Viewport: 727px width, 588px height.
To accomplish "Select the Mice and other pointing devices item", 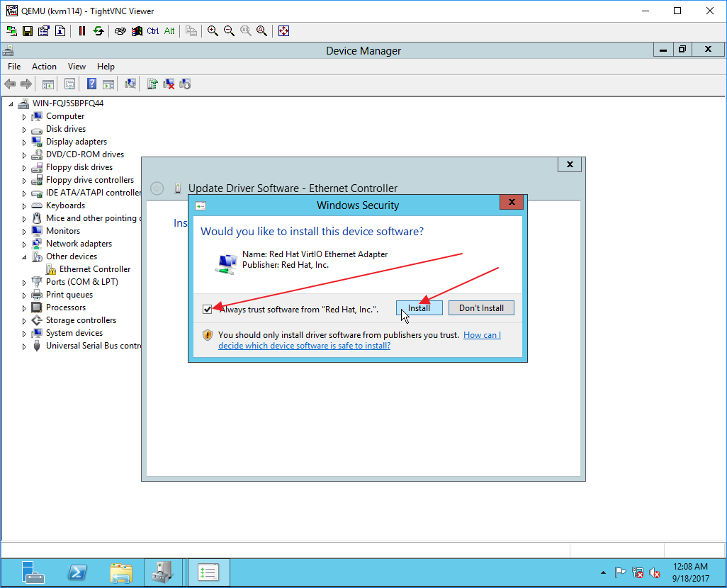I will coord(94,218).
